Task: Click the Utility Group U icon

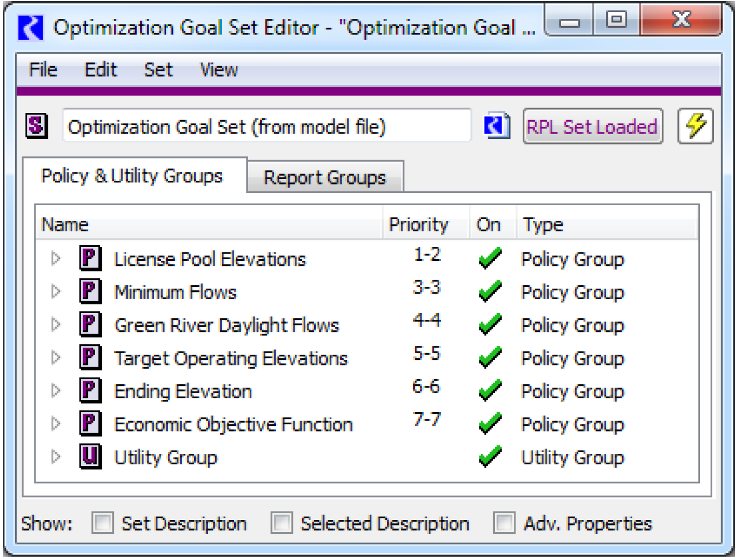Action: 90,457
